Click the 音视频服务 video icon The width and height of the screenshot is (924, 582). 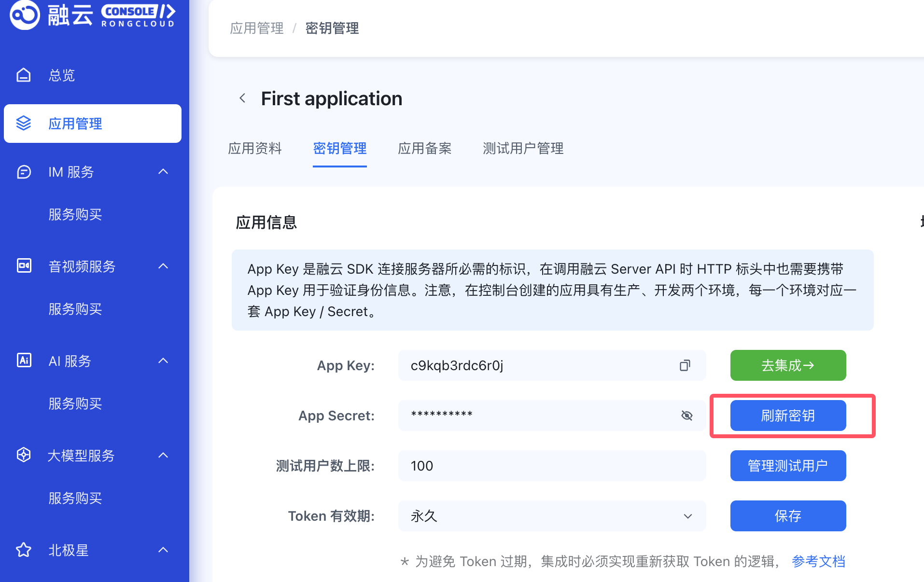tap(24, 266)
